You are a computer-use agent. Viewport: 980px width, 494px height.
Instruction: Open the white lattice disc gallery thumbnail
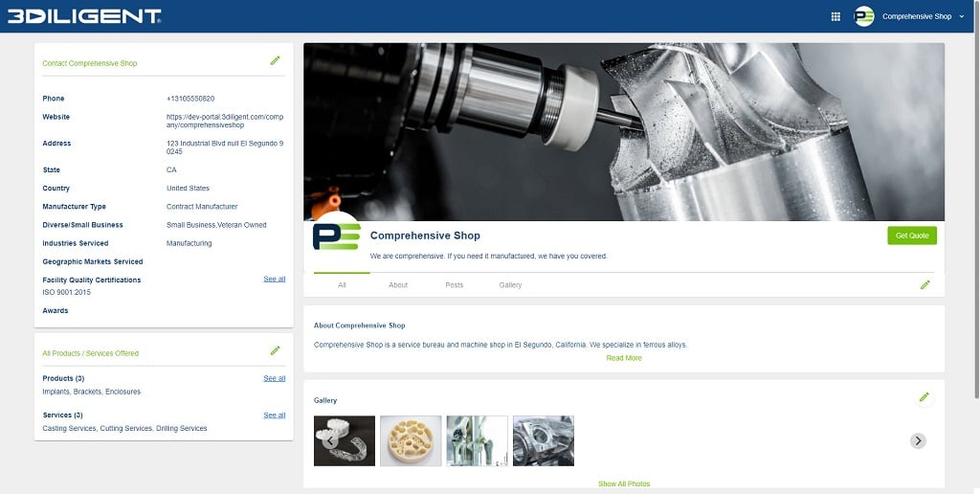tap(411, 440)
